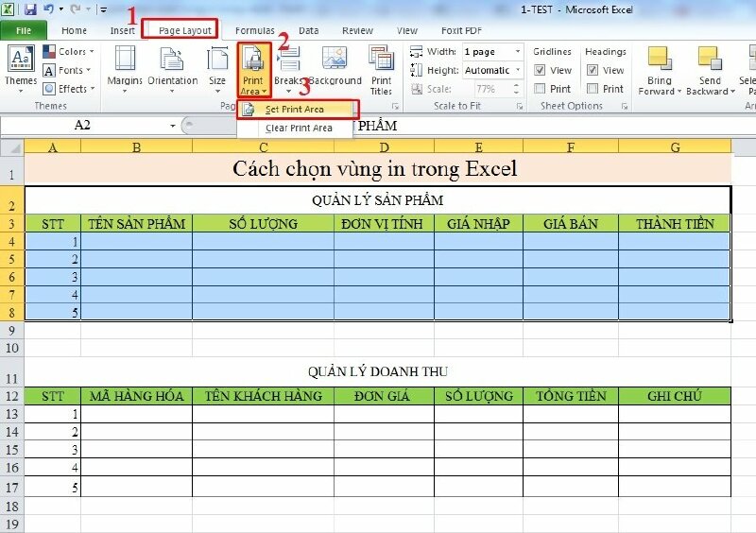
Task: Click the 'GHI CHÚ' header cell
Action: point(675,396)
